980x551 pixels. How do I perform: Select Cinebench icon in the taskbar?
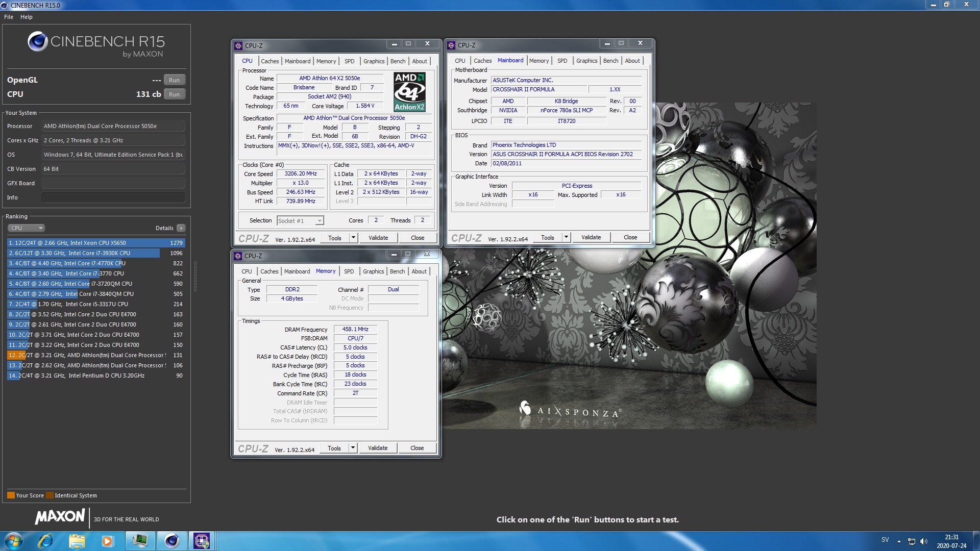[x=171, y=541]
